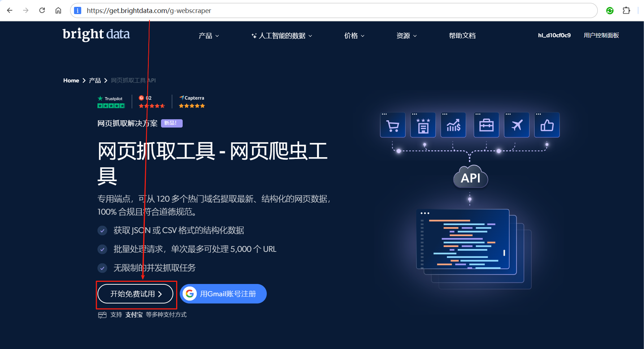The width and height of the screenshot is (644, 349).
Task: Expand the 人工智能的数据 dropdown
Action: pyautogui.click(x=282, y=36)
